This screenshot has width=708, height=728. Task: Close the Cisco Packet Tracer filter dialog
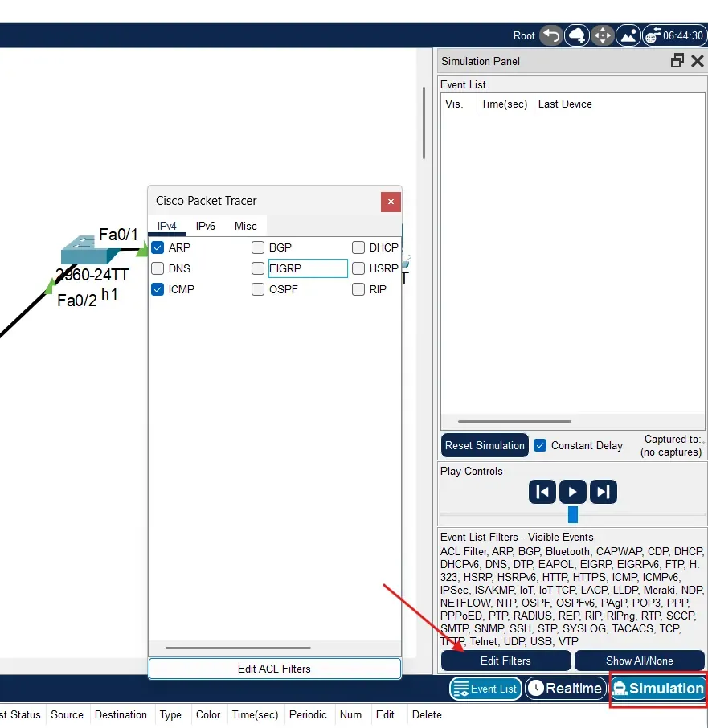(x=391, y=202)
